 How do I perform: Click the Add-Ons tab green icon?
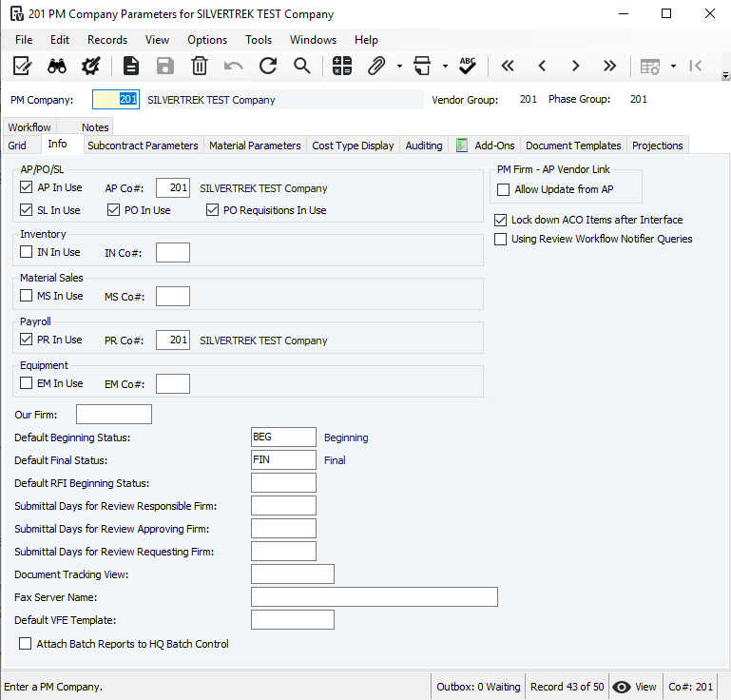click(x=462, y=146)
